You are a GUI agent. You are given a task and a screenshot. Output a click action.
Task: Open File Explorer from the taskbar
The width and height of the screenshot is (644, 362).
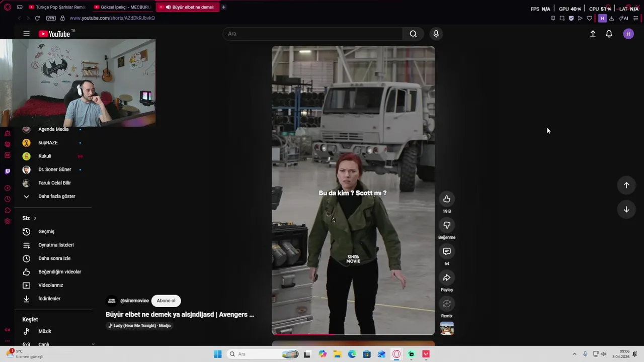click(x=337, y=354)
